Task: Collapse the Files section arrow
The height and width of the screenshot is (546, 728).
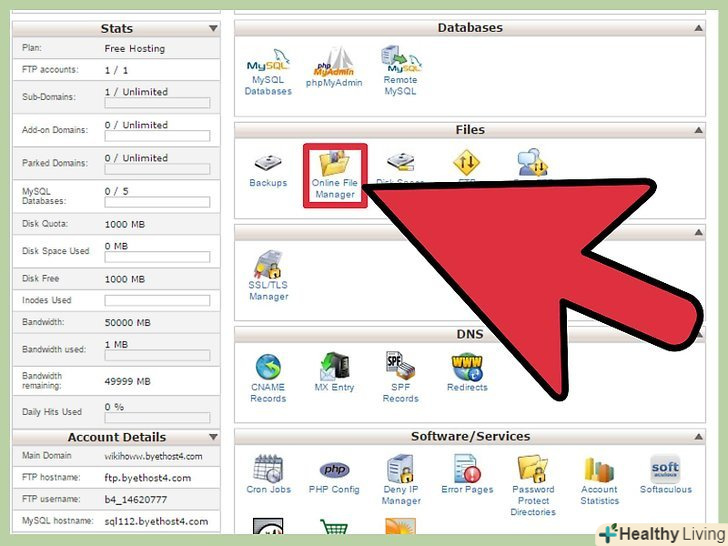Action: point(698,130)
